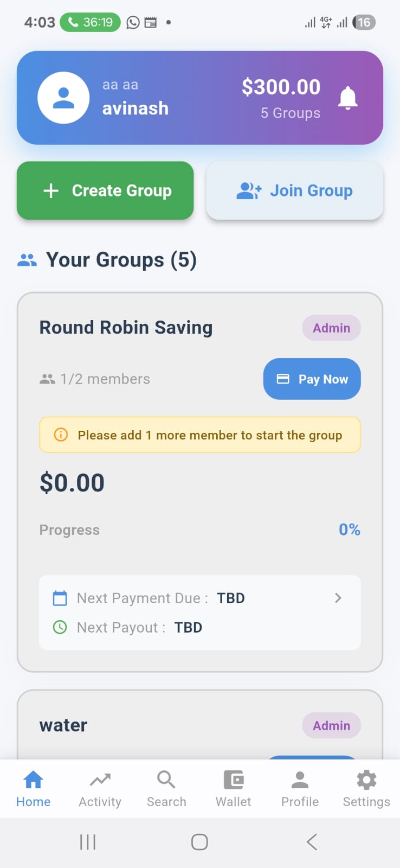The height and width of the screenshot is (868, 400).
Task: Tap the calendar icon beside Next Payment Due
Action: click(60, 598)
